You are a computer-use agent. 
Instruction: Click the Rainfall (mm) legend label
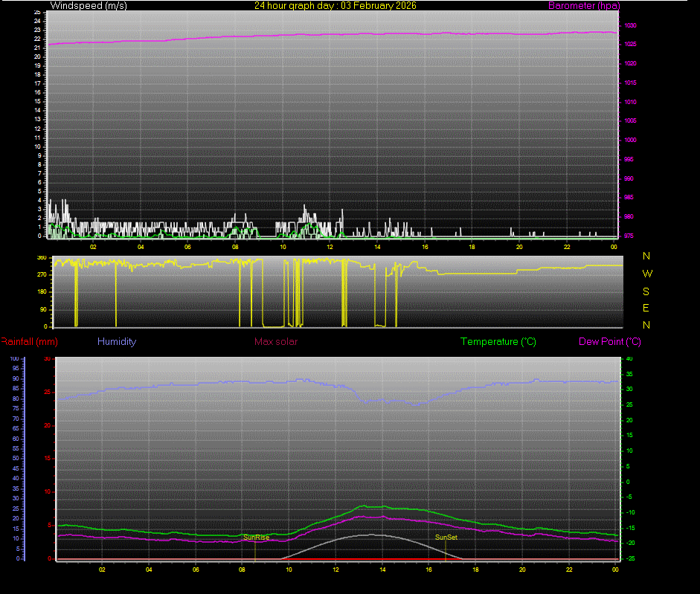28,342
